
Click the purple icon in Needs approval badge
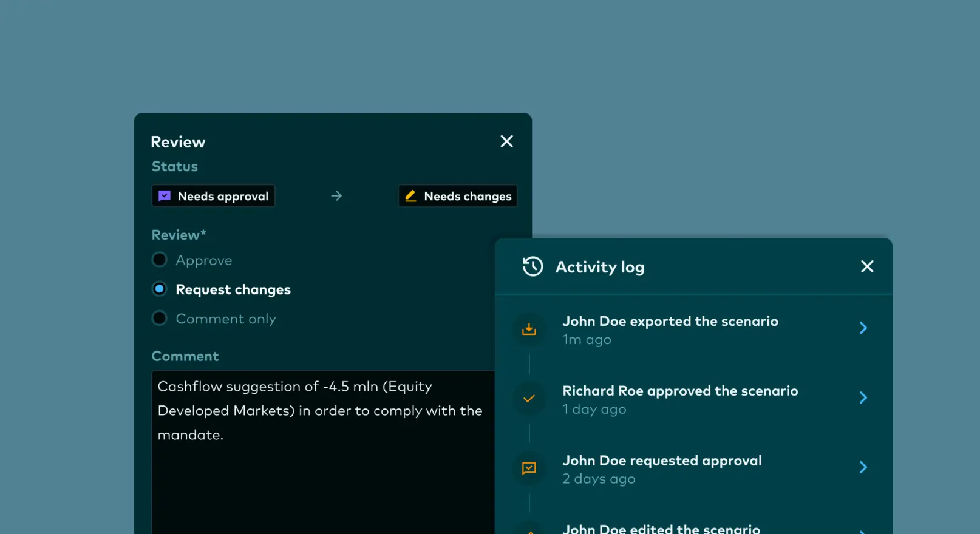coord(165,196)
